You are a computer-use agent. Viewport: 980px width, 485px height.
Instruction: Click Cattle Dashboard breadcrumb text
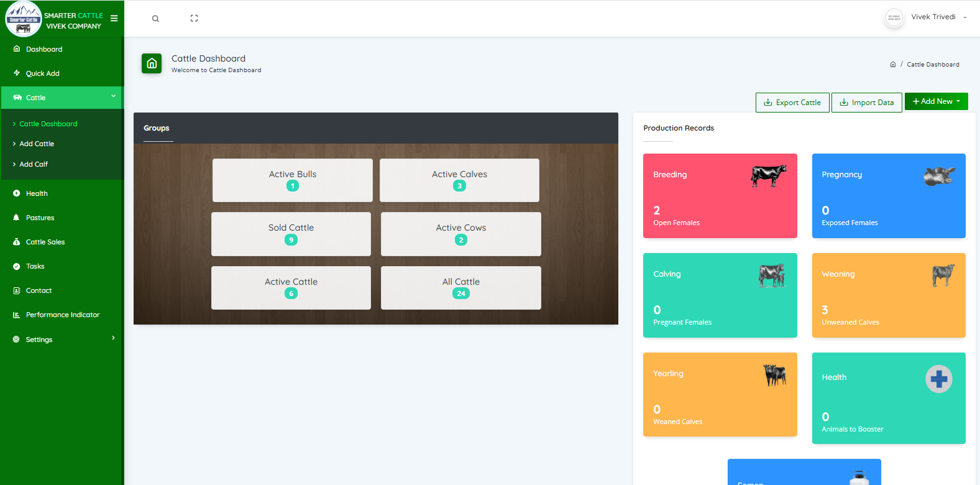[933, 65]
